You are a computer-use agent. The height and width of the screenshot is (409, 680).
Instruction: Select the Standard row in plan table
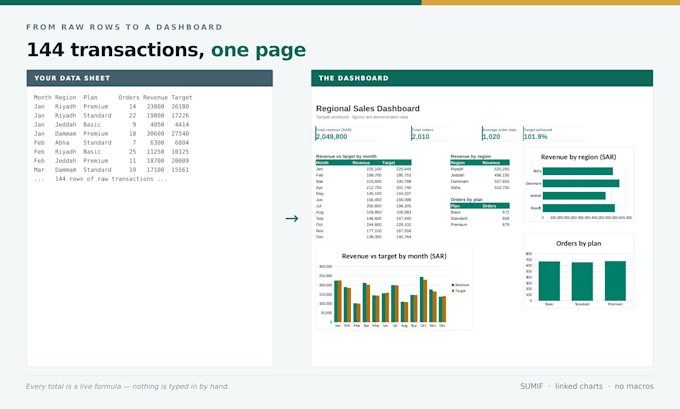(x=480, y=219)
